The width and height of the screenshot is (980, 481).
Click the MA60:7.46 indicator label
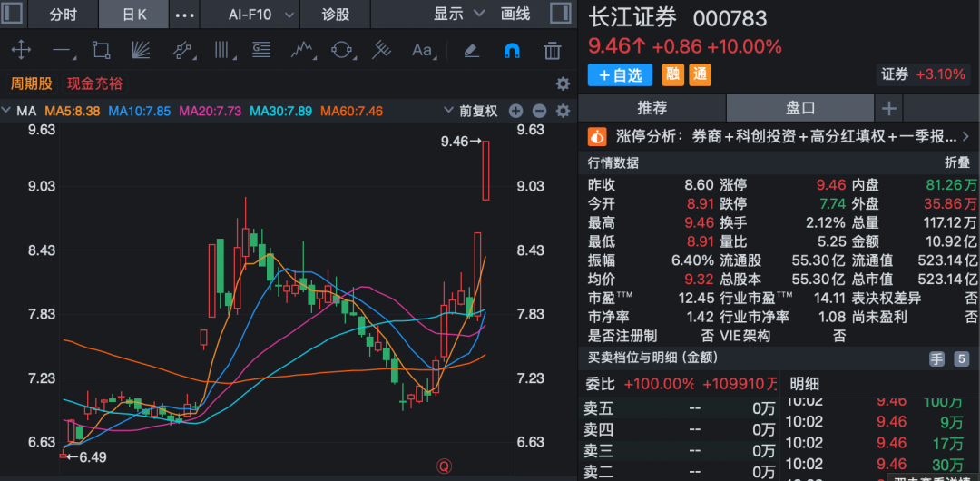tap(351, 112)
